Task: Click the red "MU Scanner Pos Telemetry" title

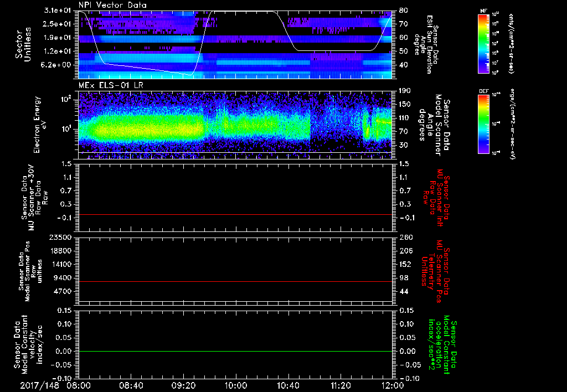Action: 435,271
